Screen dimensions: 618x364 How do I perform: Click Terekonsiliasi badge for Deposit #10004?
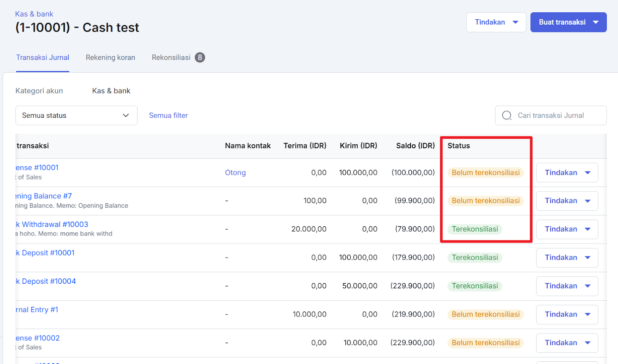click(475, 286)
